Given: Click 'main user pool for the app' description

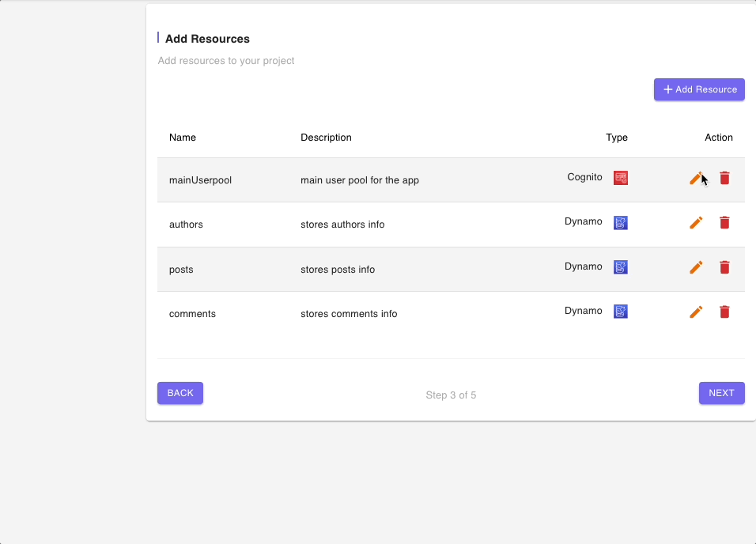Looking at the screenshot, I should click(360, 180).
